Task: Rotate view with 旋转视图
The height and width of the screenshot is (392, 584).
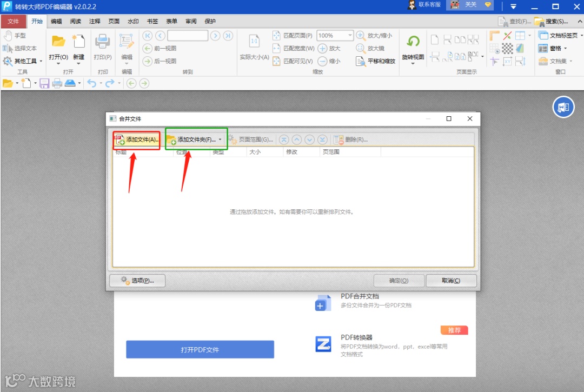Action: 413,49
